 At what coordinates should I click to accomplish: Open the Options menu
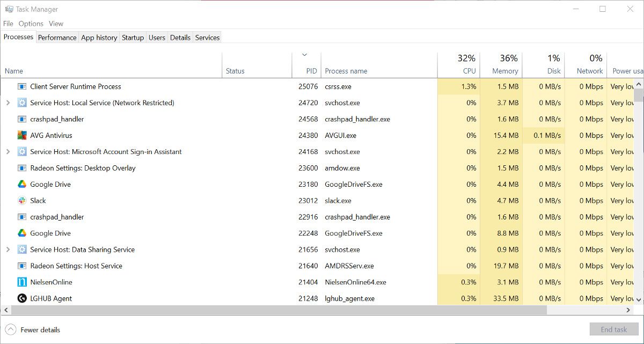(x=31, y=23)
